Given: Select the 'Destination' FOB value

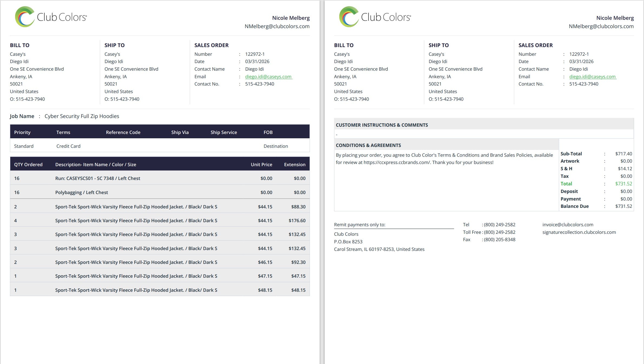Looking at the screenshot, I should pyautogui.click(x=276, y=146).
